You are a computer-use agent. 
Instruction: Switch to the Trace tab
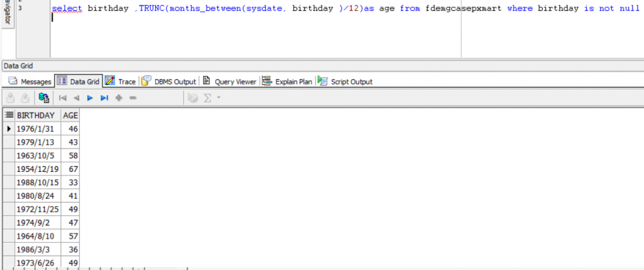[120, 81]
